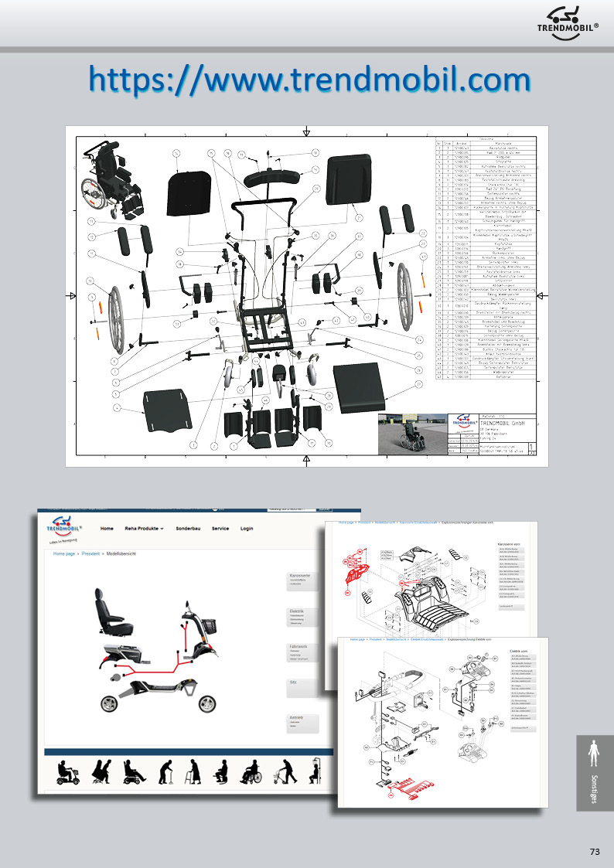Click the Wadenpolster row in parts table

pos(486,372)
